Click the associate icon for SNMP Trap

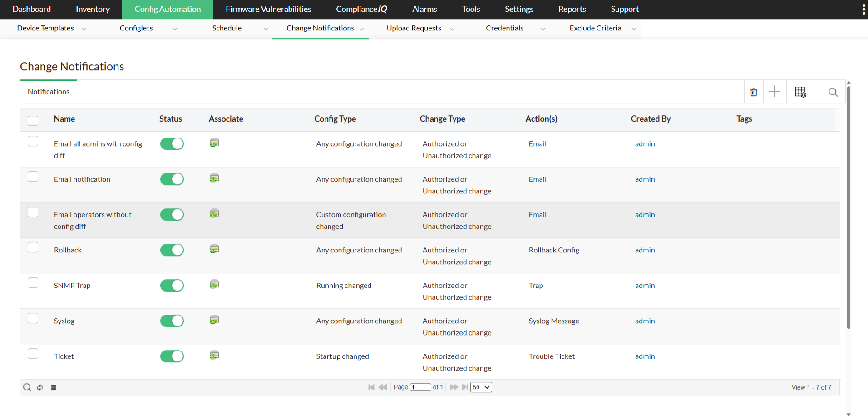tap(214, 284)
